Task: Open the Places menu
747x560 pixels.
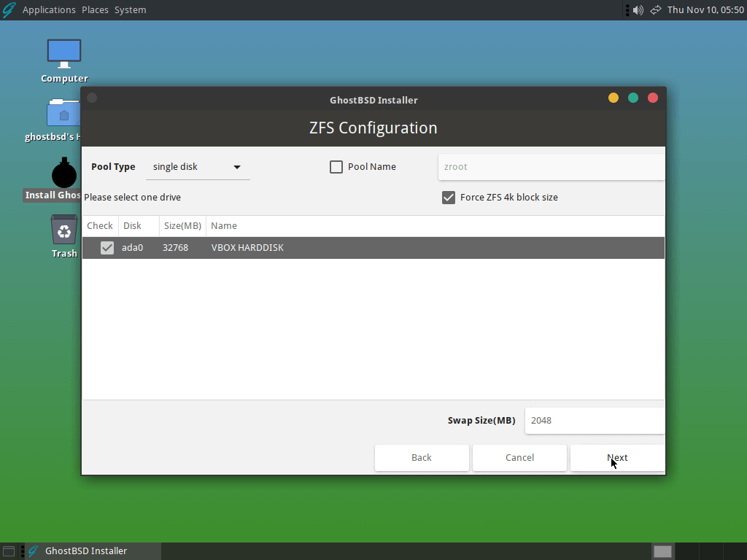Action: 95,10
